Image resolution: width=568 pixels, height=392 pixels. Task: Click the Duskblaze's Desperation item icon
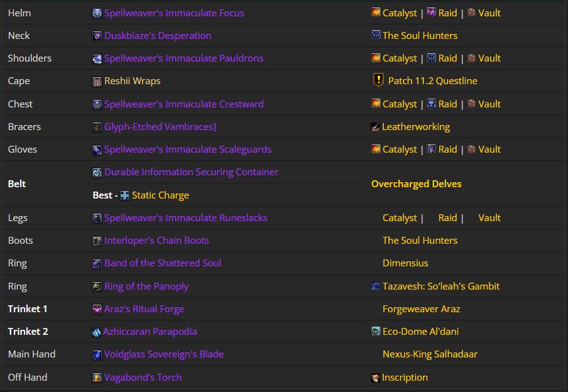click(x=96, y=35)
